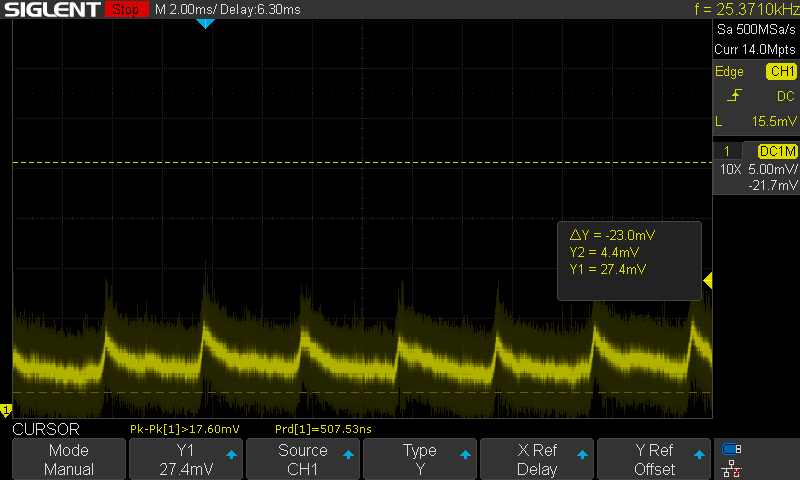Click the Y2 = 4.4mV cursor readout

click(604, 252)
